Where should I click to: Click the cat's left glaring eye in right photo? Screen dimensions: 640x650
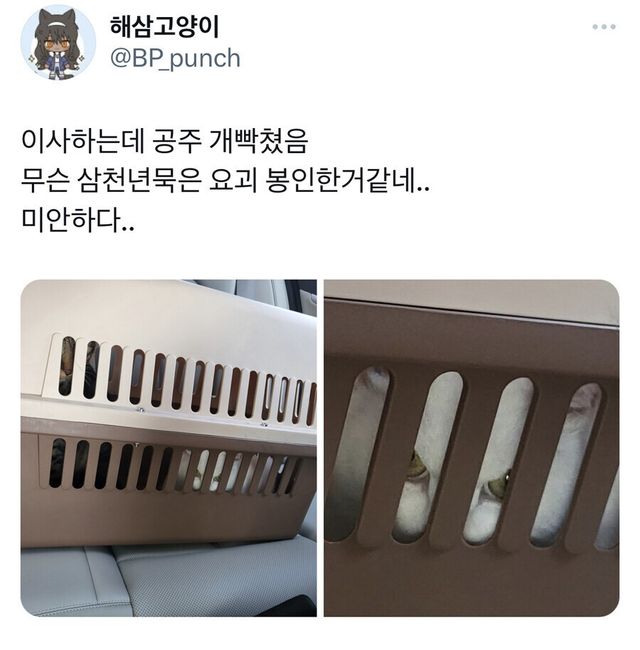(419, 467)
